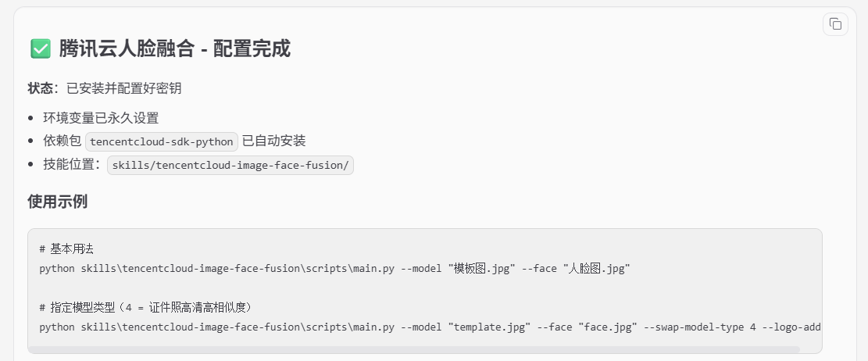
Task: Click the skills/tencentcloud-image-face-fusion/ path chip
Action: (230, 166)
